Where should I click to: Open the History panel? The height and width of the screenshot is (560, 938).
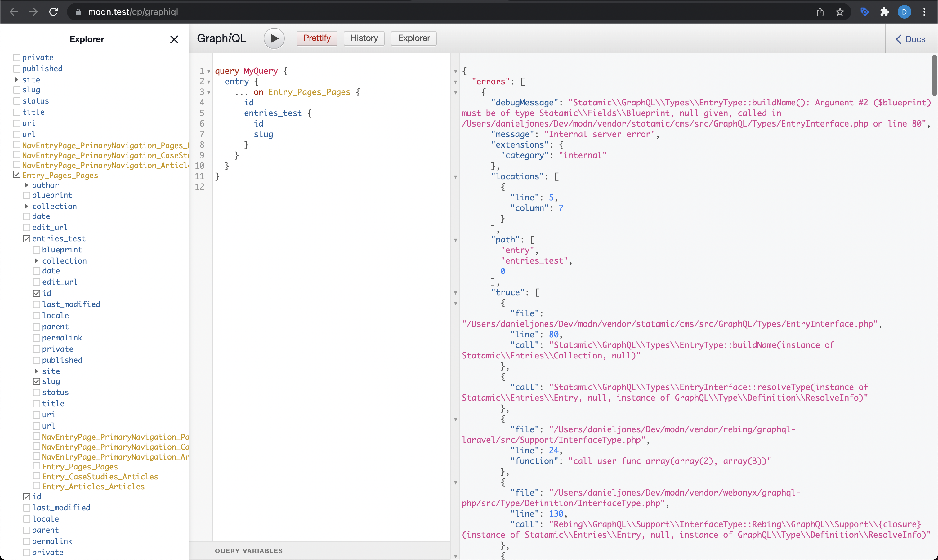(364, 38)
